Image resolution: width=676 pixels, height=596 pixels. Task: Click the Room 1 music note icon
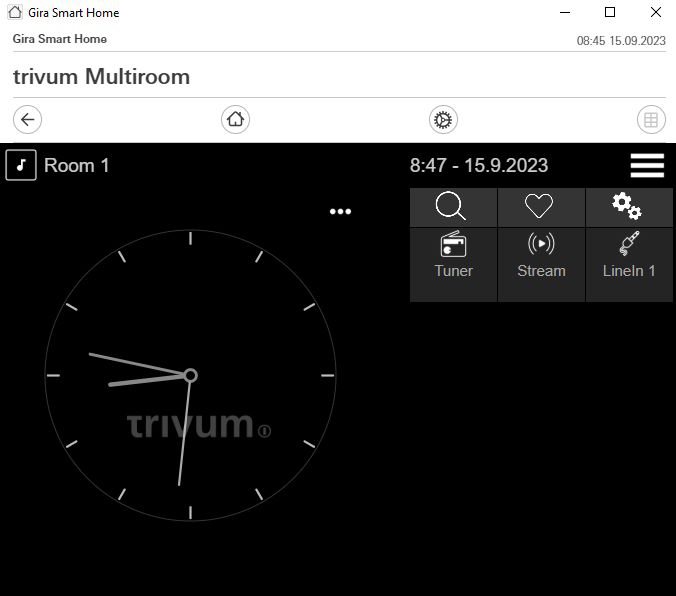tap(21, 165)
